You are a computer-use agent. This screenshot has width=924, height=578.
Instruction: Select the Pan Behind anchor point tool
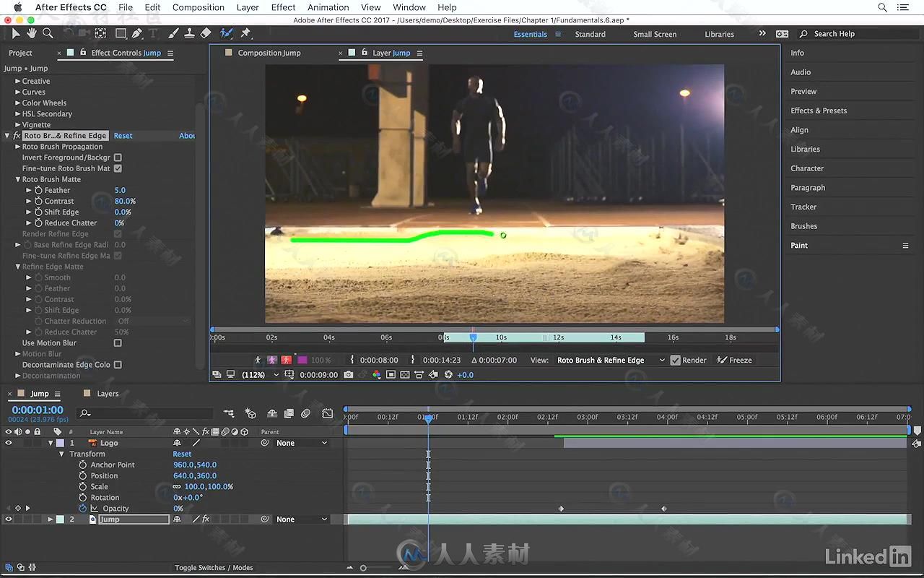click(x=100, y=33)
